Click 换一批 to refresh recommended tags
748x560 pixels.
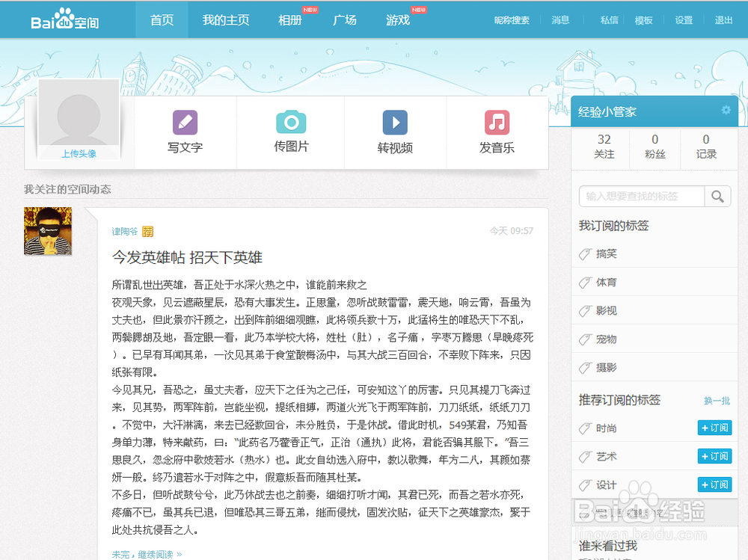[717, 401]
